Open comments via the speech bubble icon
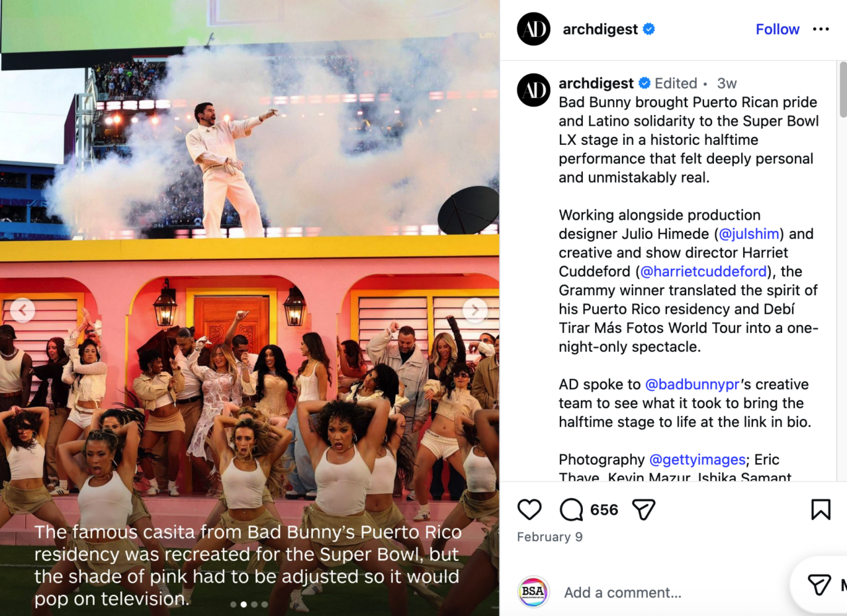This screenshot has height=616, width=847. (571, 509)
